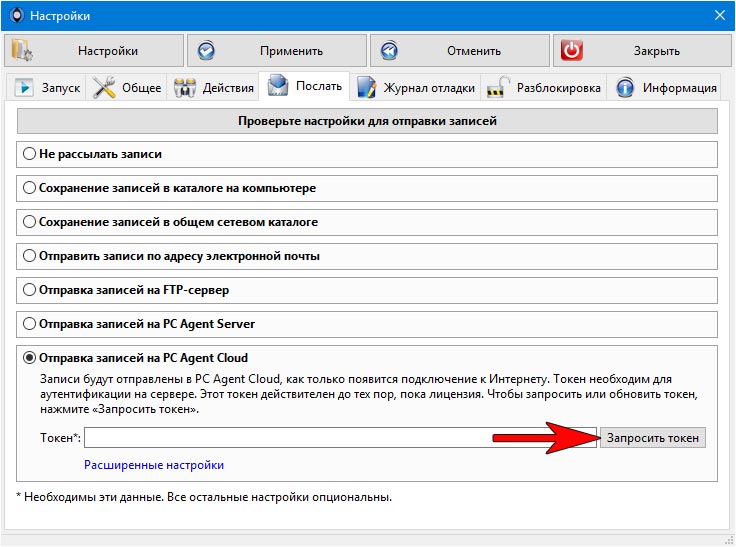
Task: Click the Launch tab play icon
Action: (24, 88)
